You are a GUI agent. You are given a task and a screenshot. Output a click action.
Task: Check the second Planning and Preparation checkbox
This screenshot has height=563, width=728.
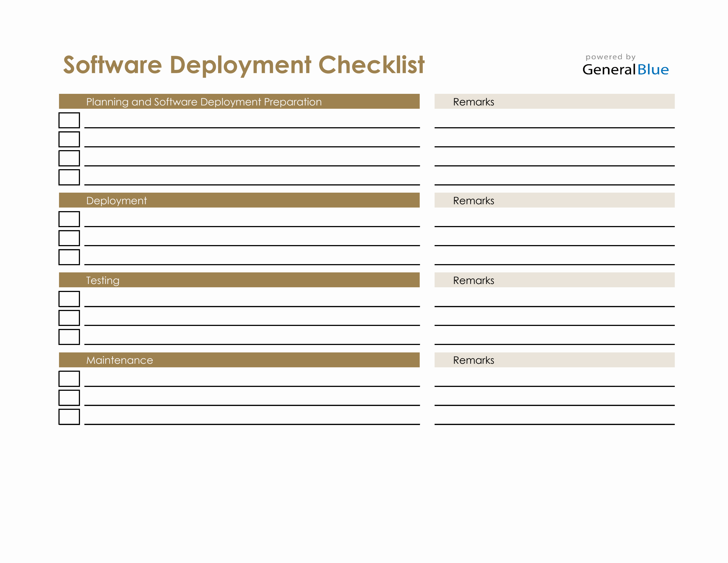[x=69, y=140]
